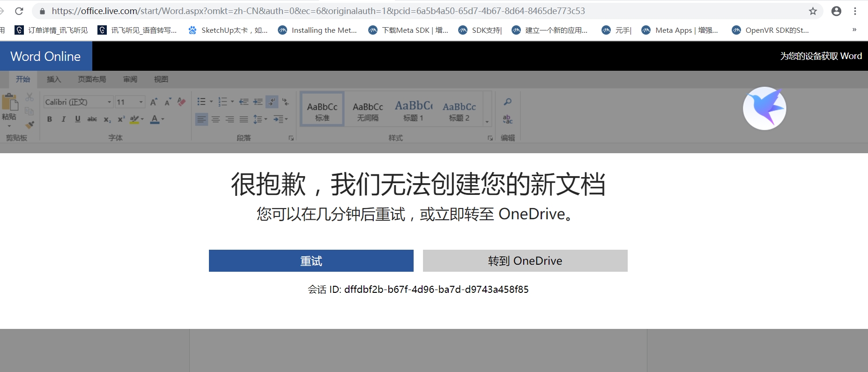This screenshot has height=372, width=868.
Task: Toggle Subscript formatting
Action: [107, 119]
